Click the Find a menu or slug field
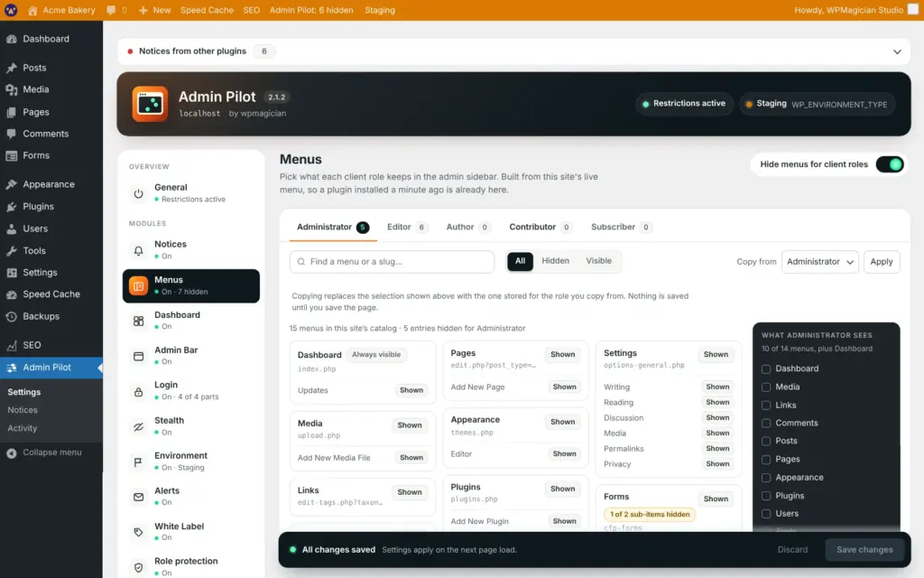This screenshot has height=578, width=924. [x=392, y=262]
